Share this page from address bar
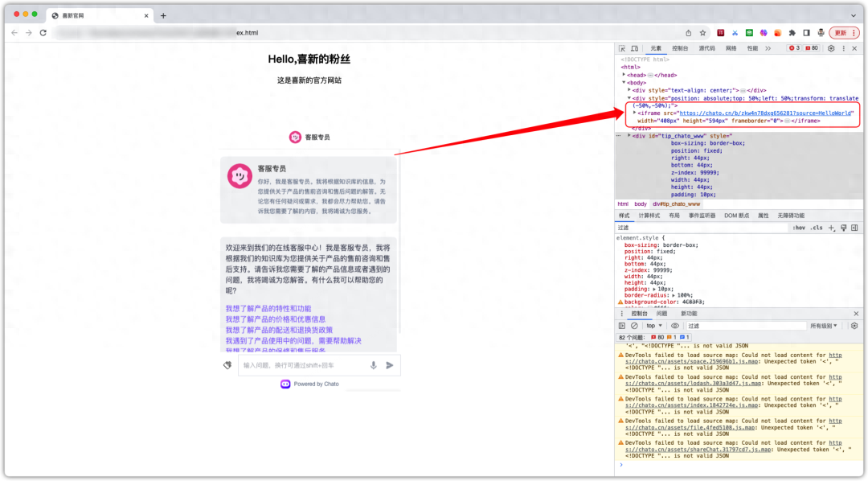This screenshot has width=868, height=481. pos(688,33)
